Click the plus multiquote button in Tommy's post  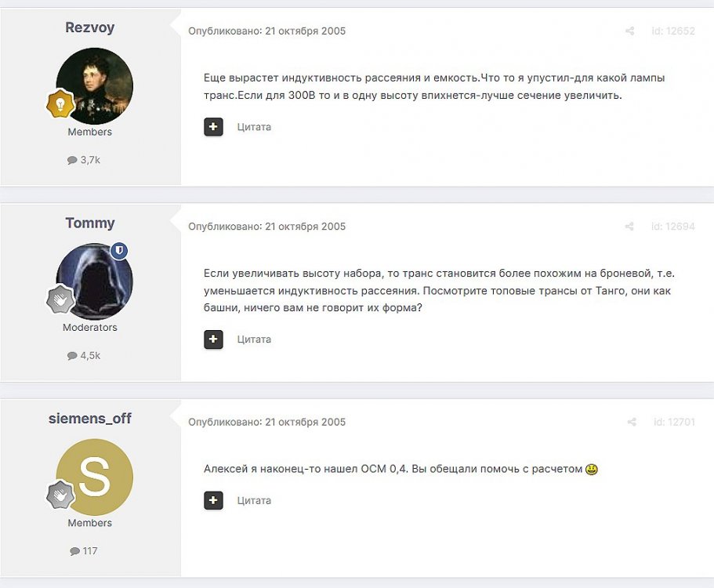coord(213,339)
